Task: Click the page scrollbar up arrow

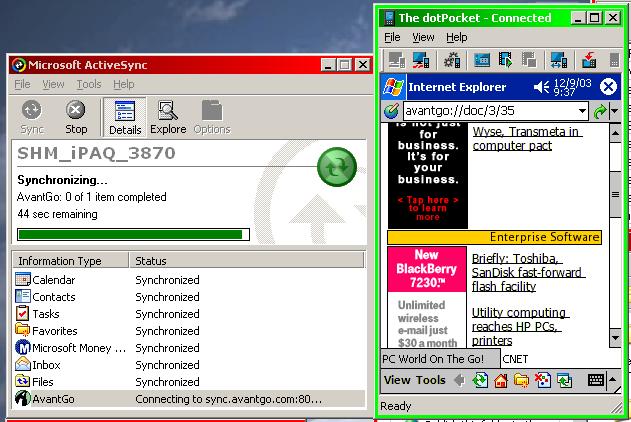Action: pyautogui.click(x=615, y=133)
